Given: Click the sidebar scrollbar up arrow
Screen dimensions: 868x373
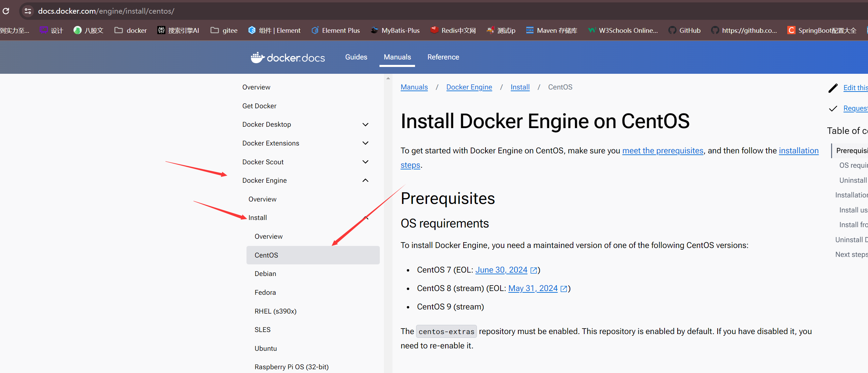Looking at the screenshot, I should 388,78.
